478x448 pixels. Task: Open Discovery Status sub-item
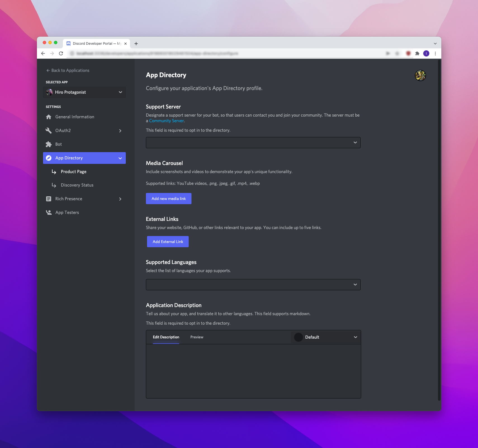[77, 185]
